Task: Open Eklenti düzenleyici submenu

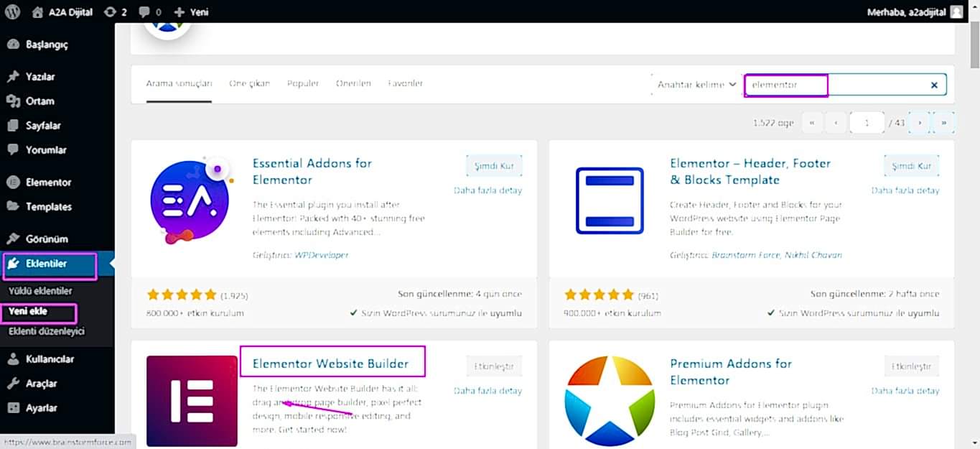Action: pos(47,331)
